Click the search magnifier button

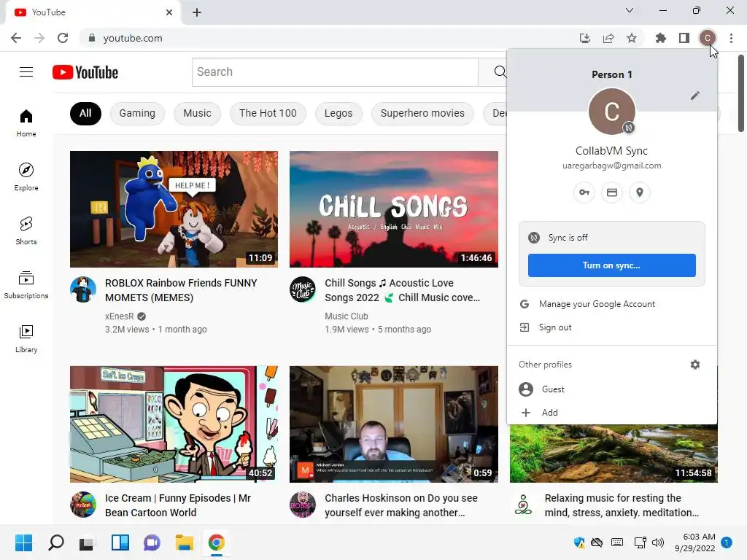tap(499, 72)
